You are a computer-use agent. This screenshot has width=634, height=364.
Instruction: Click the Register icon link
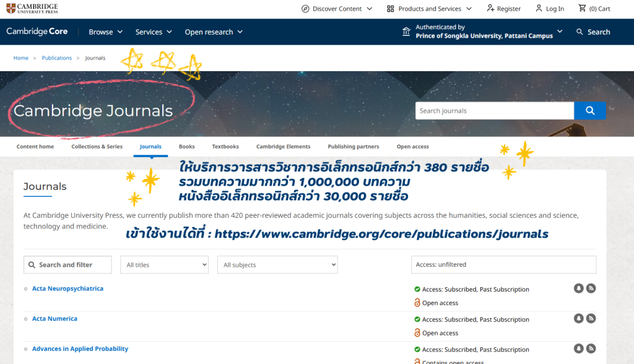[x=490, y=9]
